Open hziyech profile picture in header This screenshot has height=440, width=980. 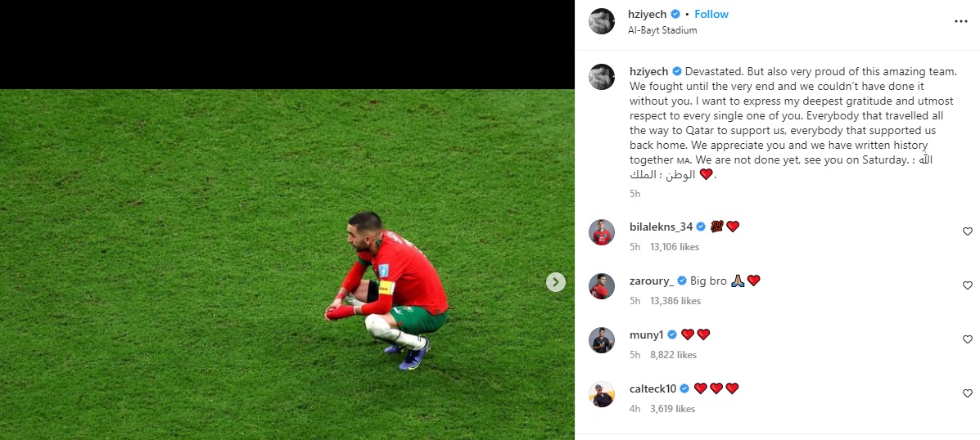coord(602,21)
